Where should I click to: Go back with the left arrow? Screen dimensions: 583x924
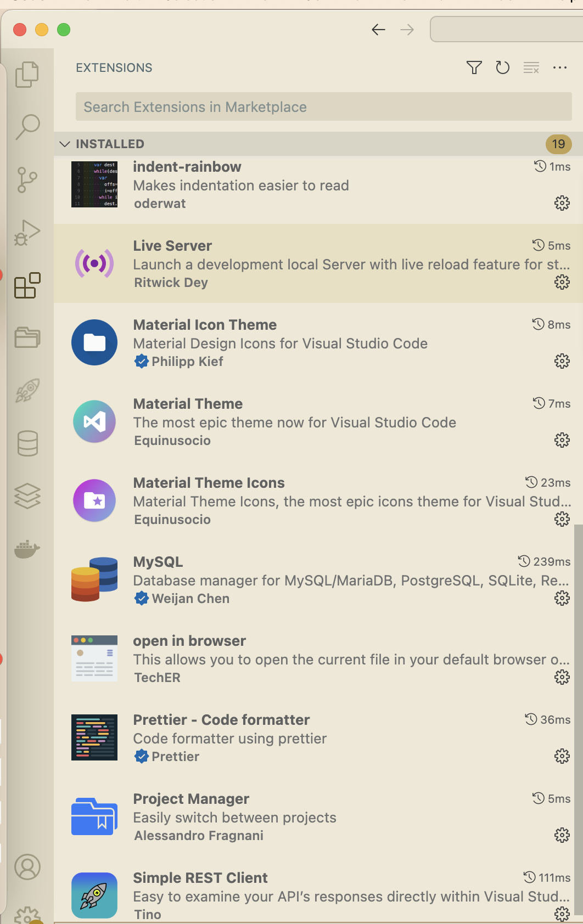coord(378,30)
